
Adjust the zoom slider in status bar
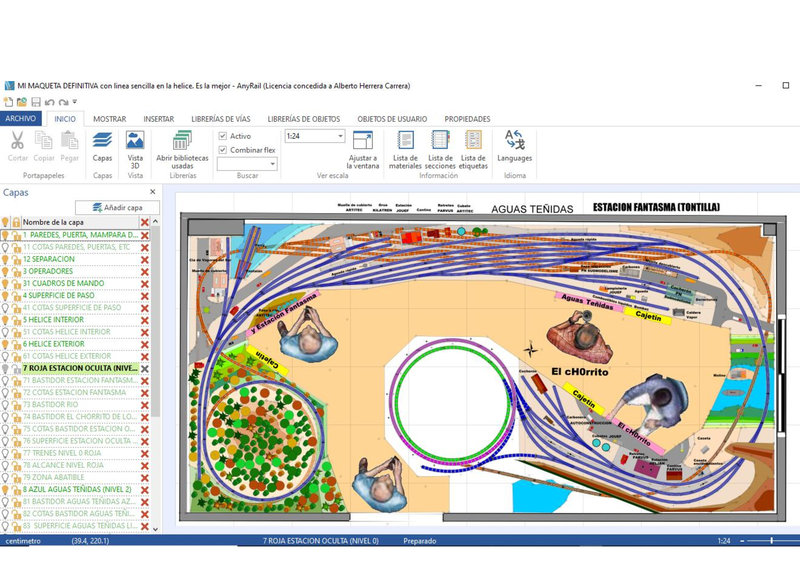[x=771, y=541]
